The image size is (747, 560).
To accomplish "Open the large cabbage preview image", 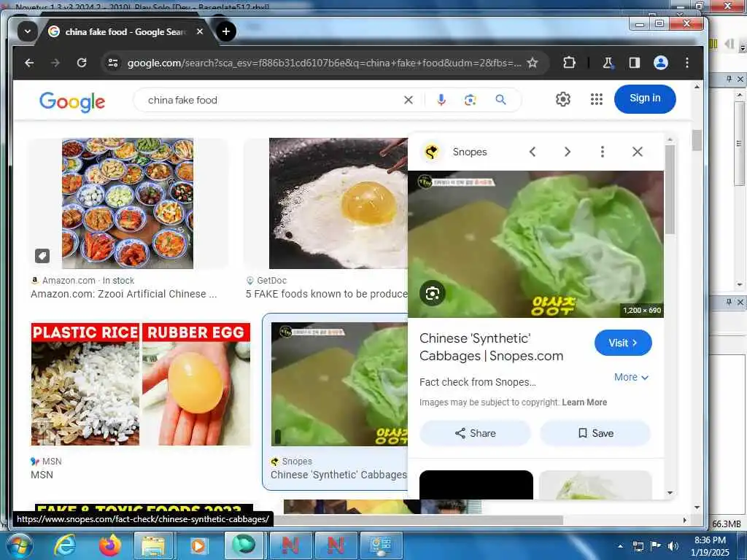I will click(x=535, y=244).
